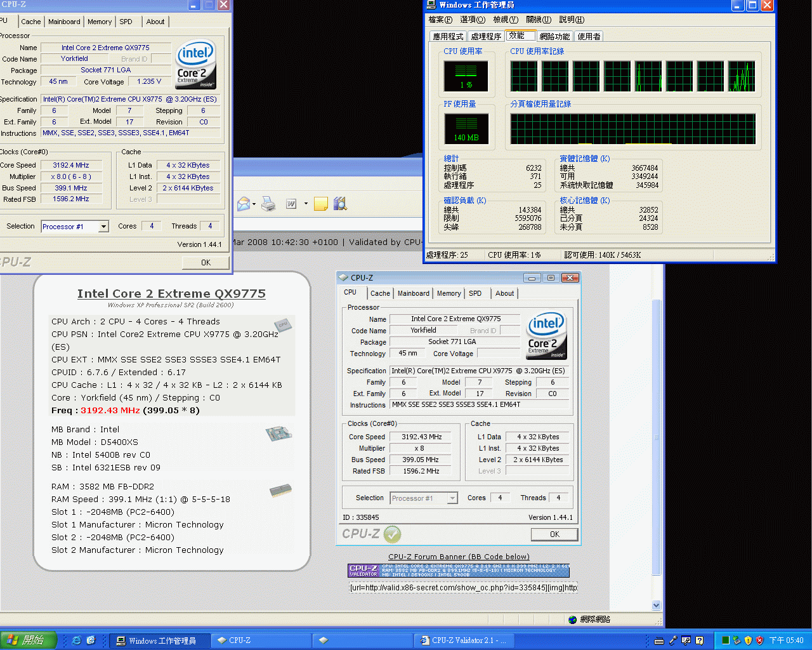The image size is (812, 650).
Task: Click the BB code URL text field
Action: coord(463,588)
